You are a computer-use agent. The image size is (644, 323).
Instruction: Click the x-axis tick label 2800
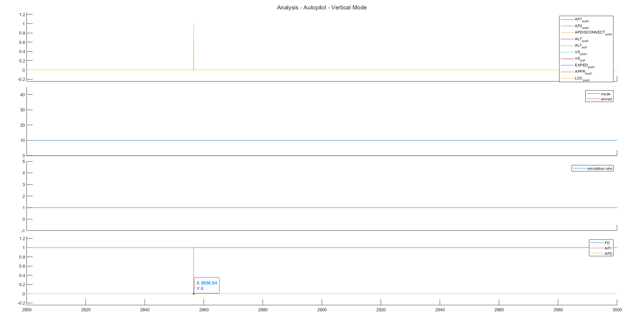click(27, 310)
